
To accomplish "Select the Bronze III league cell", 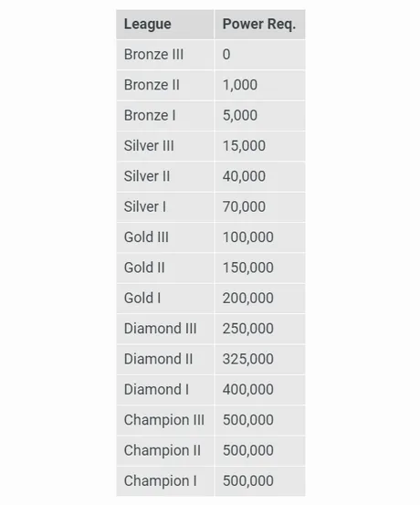I will (x=165, y=55).
